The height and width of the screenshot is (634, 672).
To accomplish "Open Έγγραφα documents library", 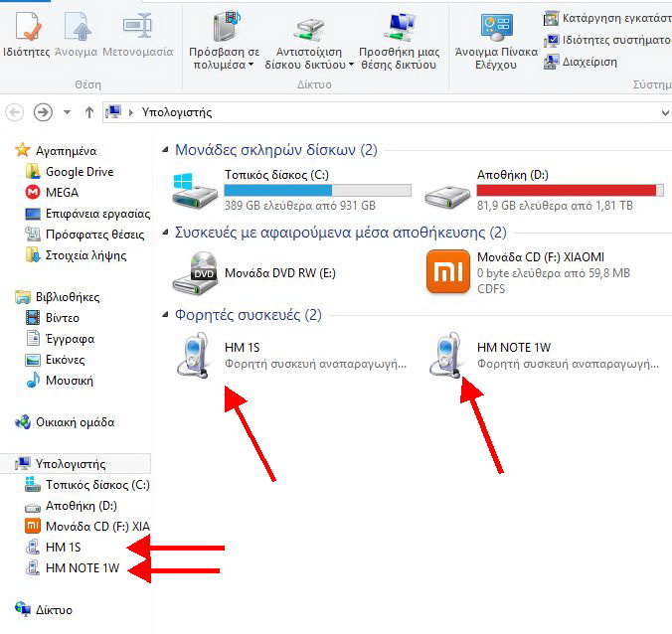I will click(x=60, y=339).
